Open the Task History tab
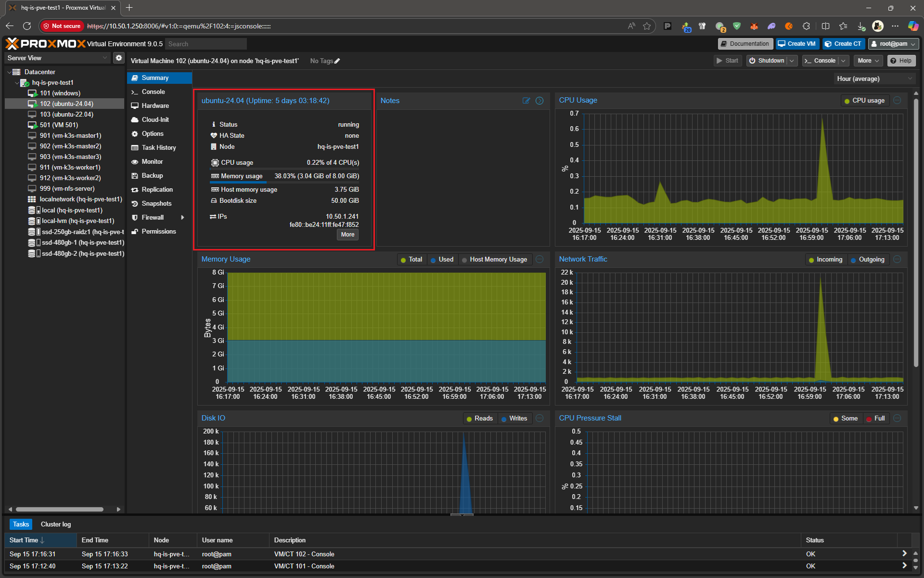Viewport: 924px width, 578px height. (x=159, y=148)
